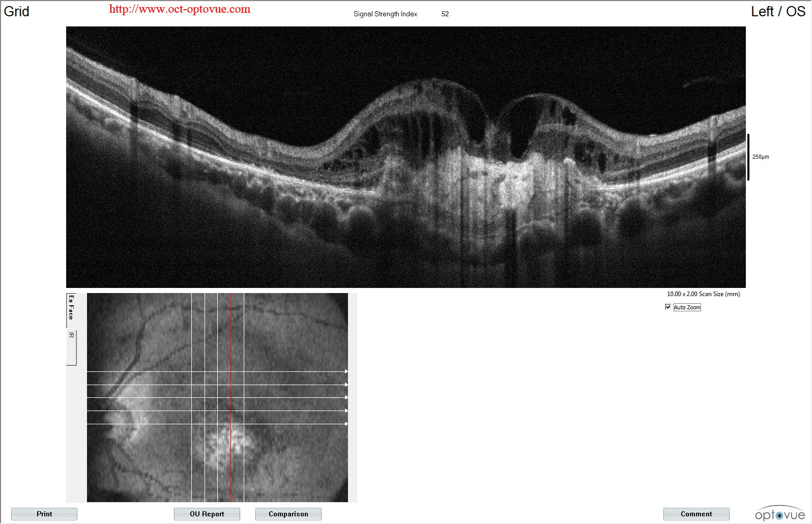Toggle the Auto Zoom checkbox
Screen dimensions: 812x524
tap(668, 307)
